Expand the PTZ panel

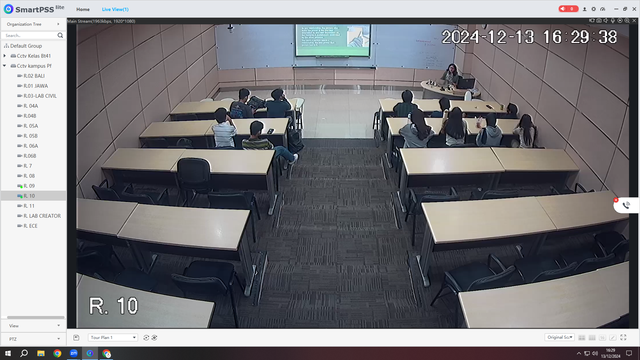33,339
